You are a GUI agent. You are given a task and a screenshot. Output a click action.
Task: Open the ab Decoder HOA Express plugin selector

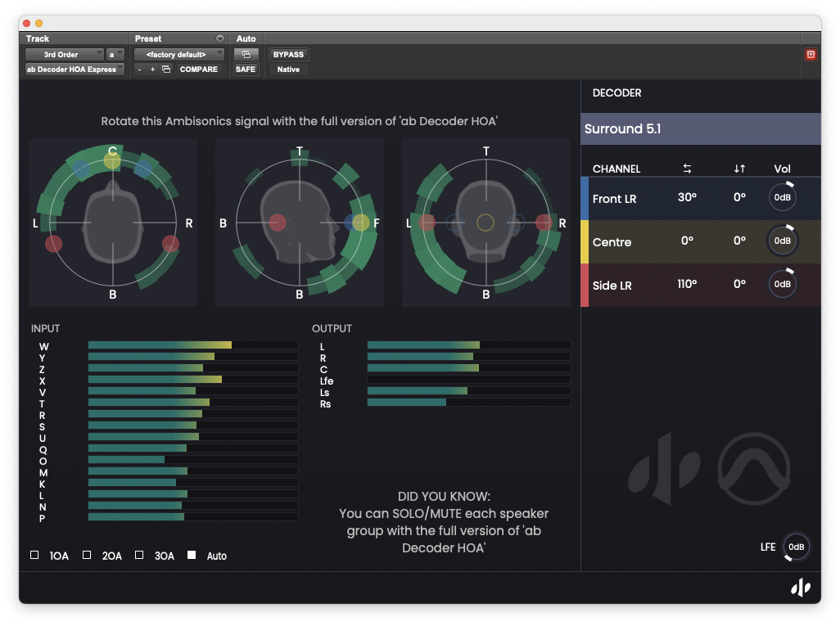(75, 69)
